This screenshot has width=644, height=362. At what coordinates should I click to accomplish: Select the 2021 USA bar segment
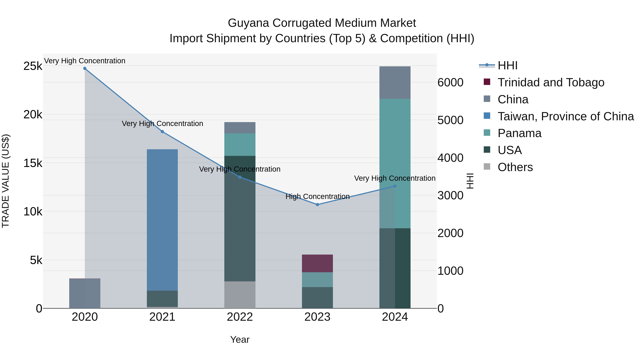(162, 299)
